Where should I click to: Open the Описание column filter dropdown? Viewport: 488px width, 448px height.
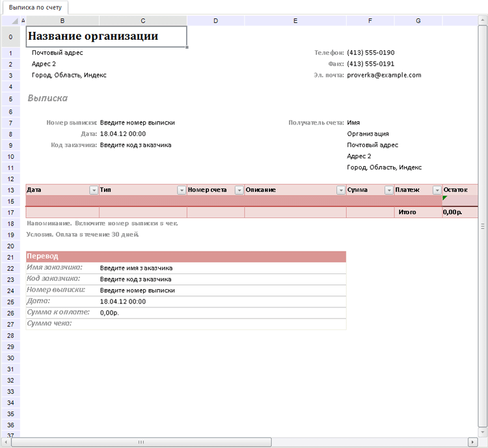coord(341,190)
